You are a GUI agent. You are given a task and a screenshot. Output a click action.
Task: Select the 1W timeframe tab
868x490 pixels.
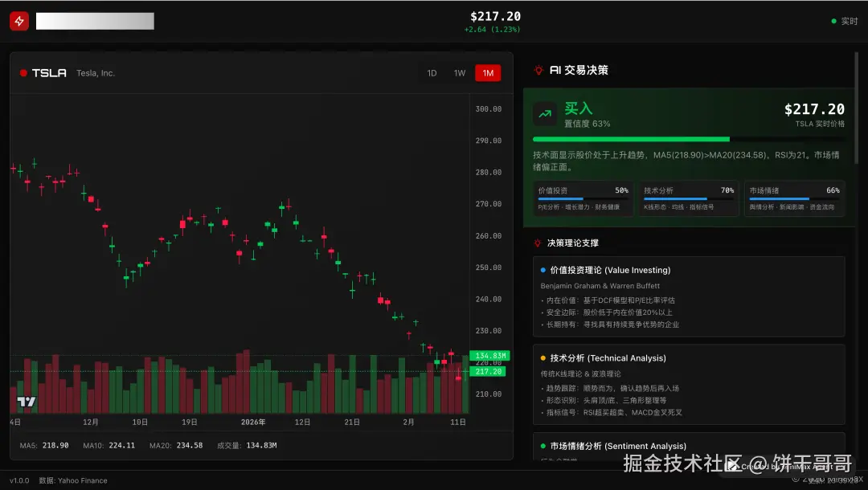click(460, 73)
